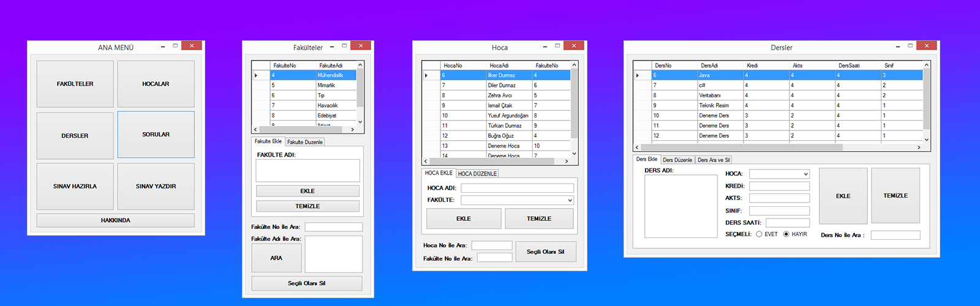Click the scroll-right arrow of the Fakülteler grid
This screenshot has height=306, width=980.
352,130
